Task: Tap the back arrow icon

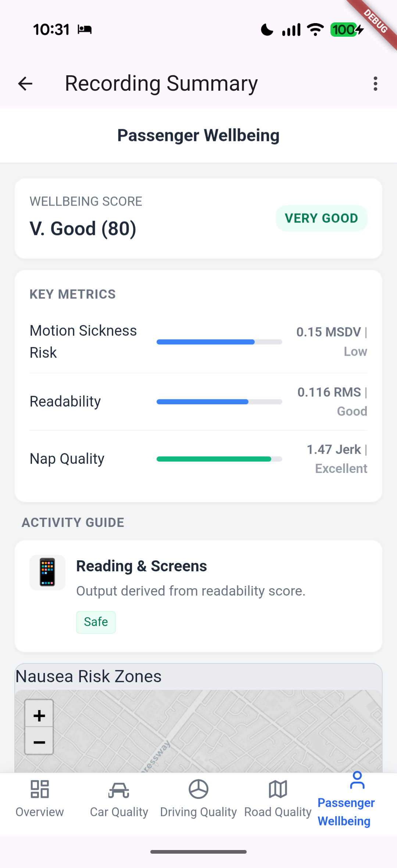Action: (25, 84)
